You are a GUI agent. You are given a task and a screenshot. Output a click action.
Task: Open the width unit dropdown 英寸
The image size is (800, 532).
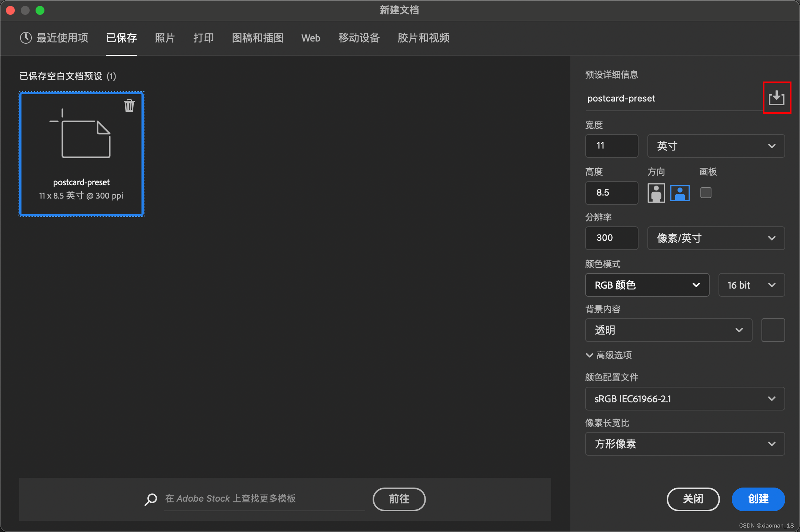[716, 146]
